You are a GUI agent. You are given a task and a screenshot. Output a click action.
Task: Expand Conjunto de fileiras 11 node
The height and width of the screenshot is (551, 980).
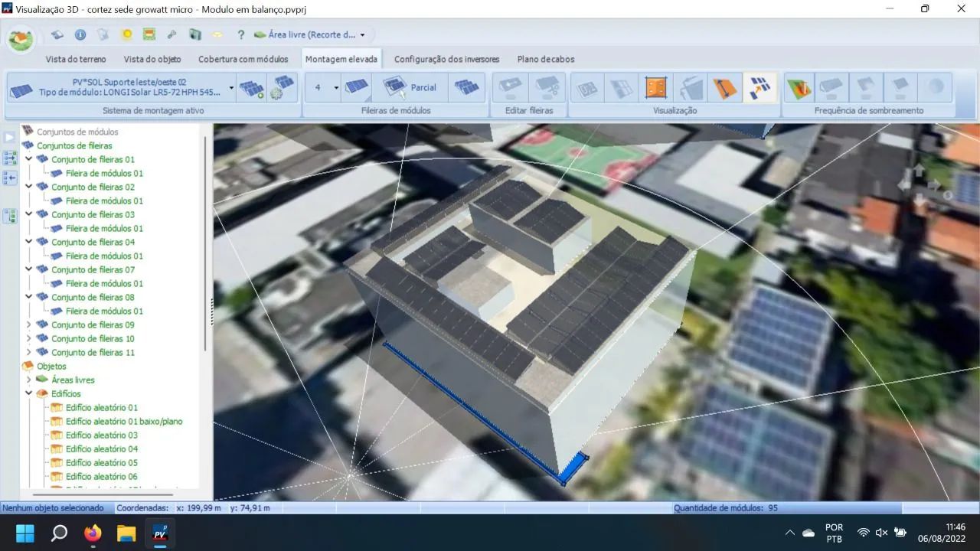pyautogui.click(x=28, y=352)
